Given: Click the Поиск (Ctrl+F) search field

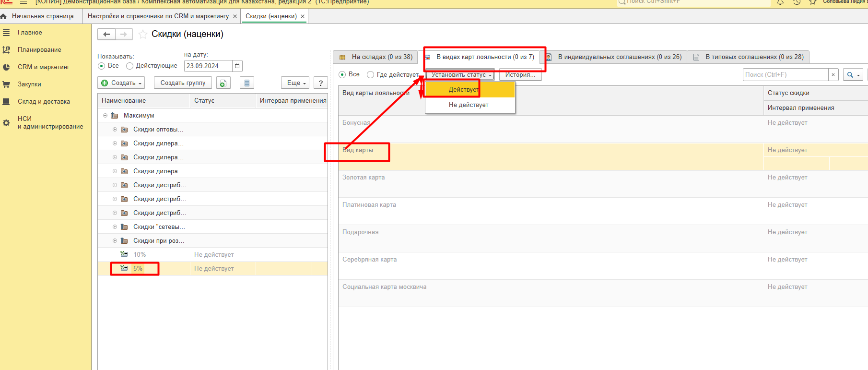Looking at the screenshot, I should (x=785, y=75).
